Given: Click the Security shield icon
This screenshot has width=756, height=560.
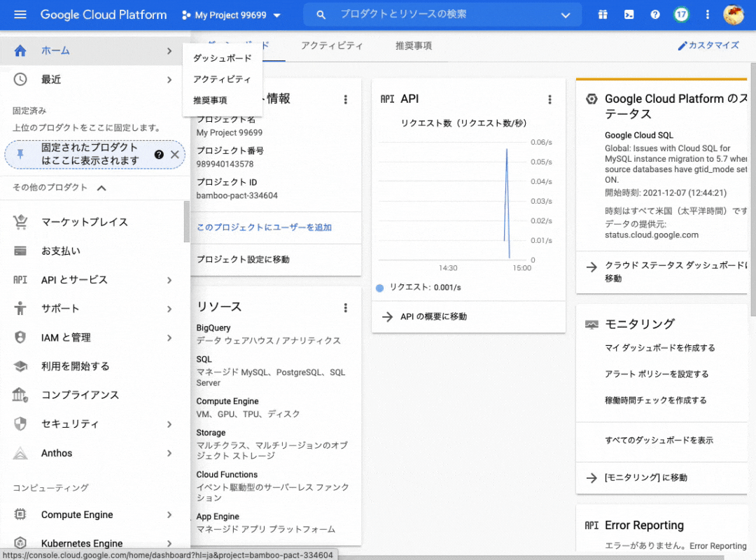Looking at the screenshot, I should tap(20, 424).
